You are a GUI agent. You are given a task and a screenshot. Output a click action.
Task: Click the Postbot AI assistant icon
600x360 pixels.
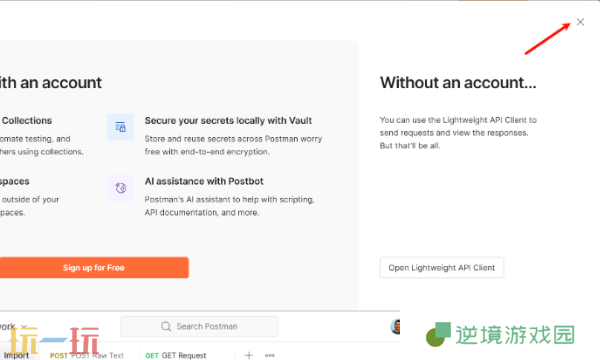click(x=121, y=188)
